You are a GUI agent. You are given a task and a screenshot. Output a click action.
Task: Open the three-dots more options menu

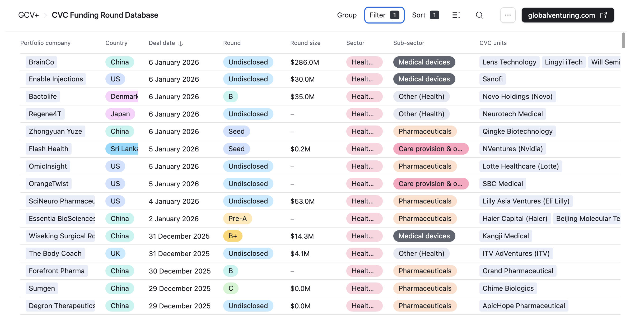508,15
